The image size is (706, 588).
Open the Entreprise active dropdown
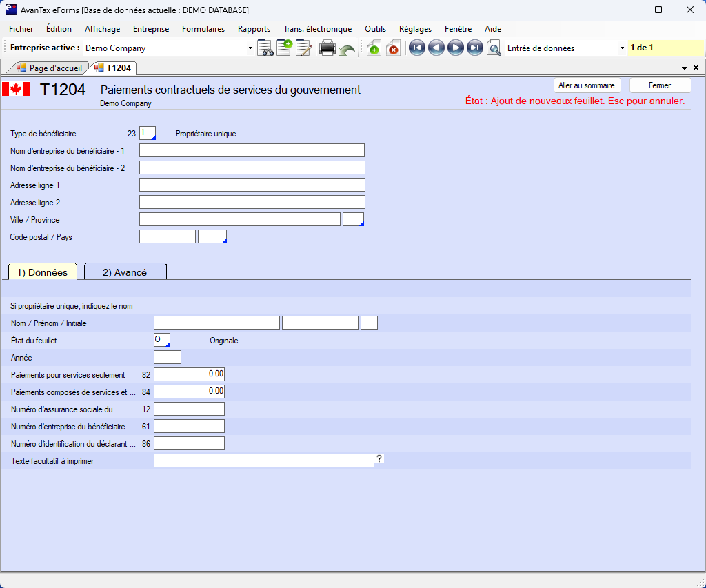[250, 48]
